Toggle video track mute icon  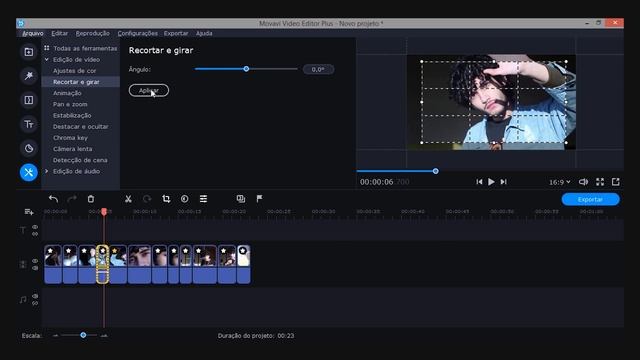[x=35, y=268]
